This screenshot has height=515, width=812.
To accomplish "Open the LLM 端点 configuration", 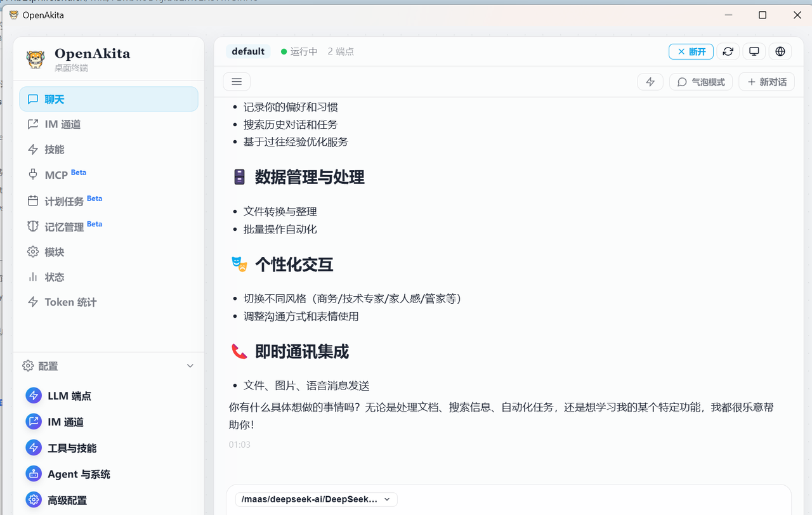I will tap(108, 396).
